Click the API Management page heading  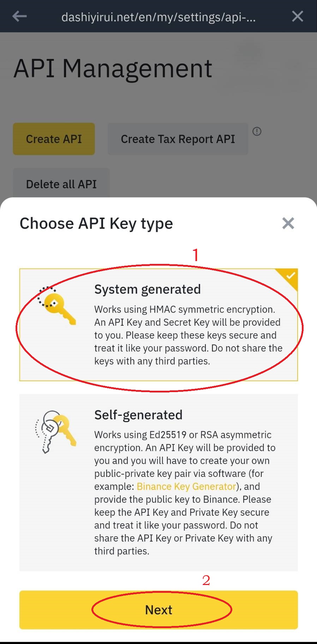point(113,69)
